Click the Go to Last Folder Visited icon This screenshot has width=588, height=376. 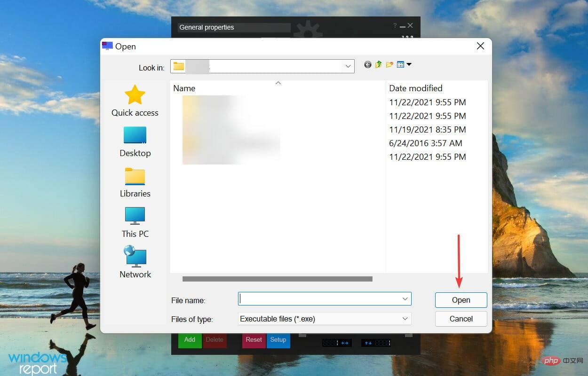click(x=367, y=64)
